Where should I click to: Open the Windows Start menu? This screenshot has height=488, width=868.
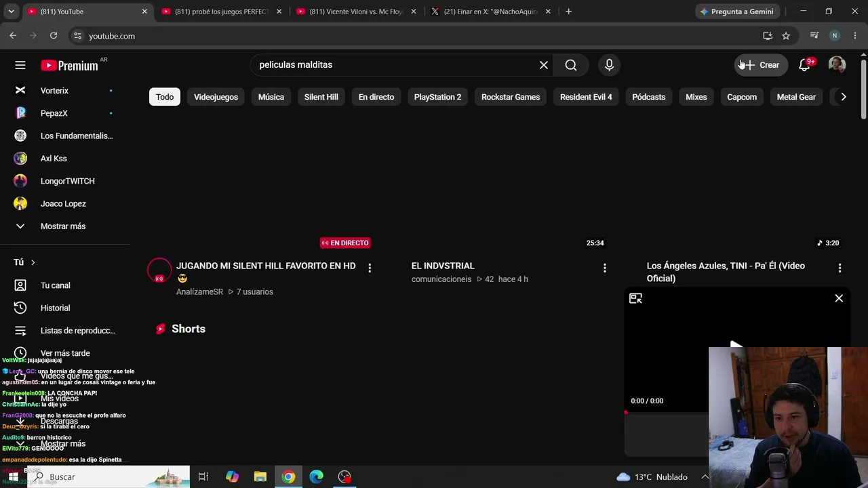click(14, 477)
